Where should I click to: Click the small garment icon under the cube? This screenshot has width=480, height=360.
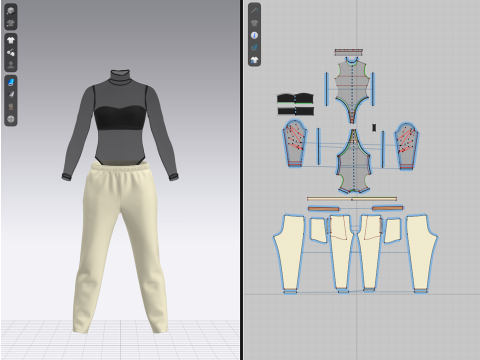(x=11, y=23)
